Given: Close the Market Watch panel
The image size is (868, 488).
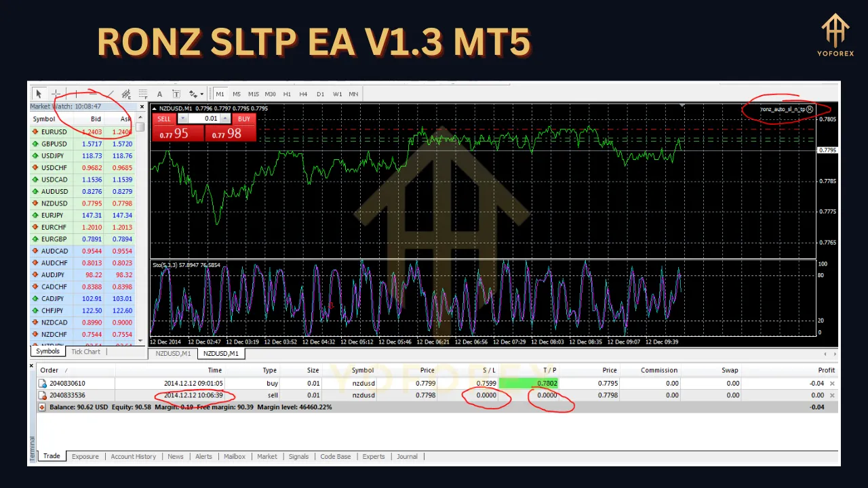Looking at the screenshot, I should coord(142,106).
